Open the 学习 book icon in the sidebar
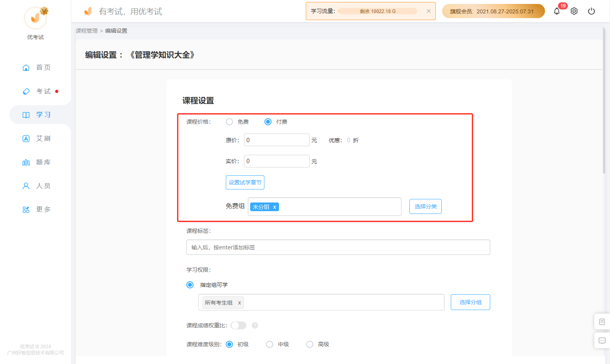The width and height of the screenshot is (610, 364). (x=26, y=115)
